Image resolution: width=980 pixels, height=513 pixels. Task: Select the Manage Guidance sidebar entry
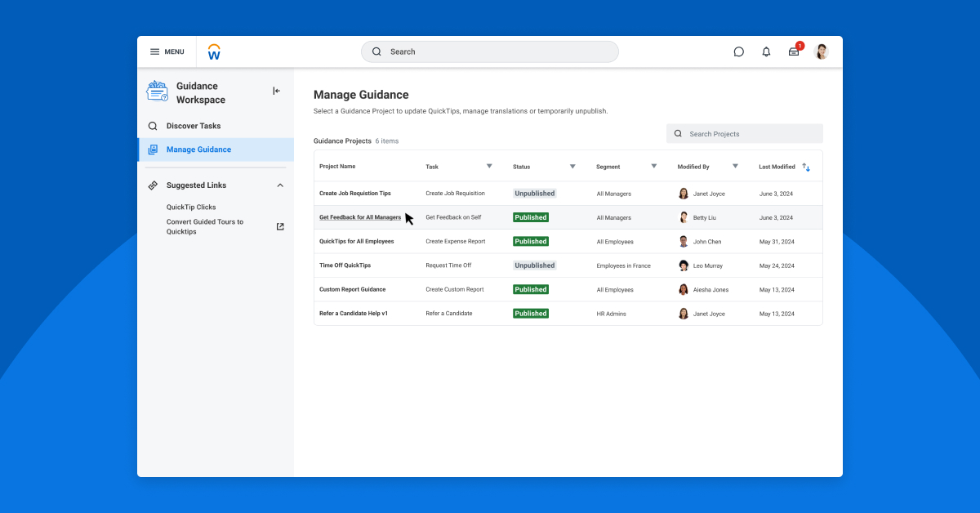click(200, 149)
